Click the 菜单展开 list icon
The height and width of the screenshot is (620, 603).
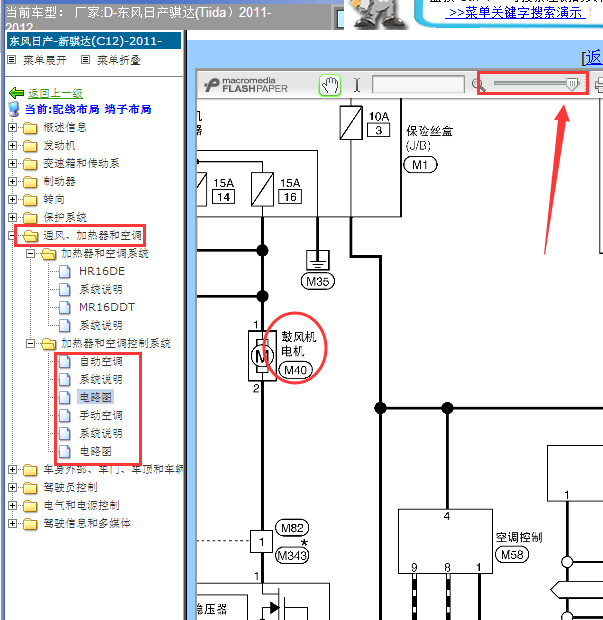12,60
